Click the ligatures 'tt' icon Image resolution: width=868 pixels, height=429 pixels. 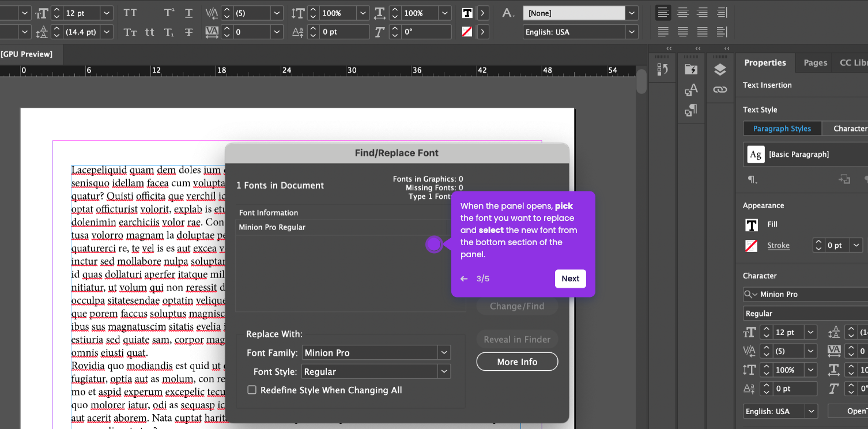tap(150, 32)
